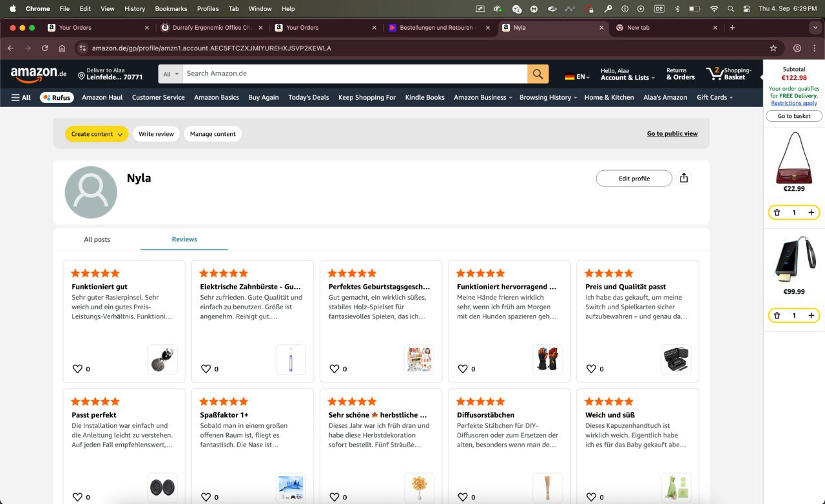Reload the current page
The image size is (825, 504).
click(x=44, y=48)
